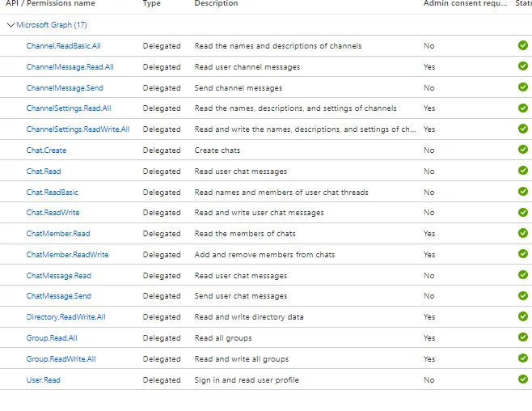Click the User.Read granted status icon
Image resolution: width=532 pixels, height=411 pixels.
pyautogui.click(x=523, y=379)
